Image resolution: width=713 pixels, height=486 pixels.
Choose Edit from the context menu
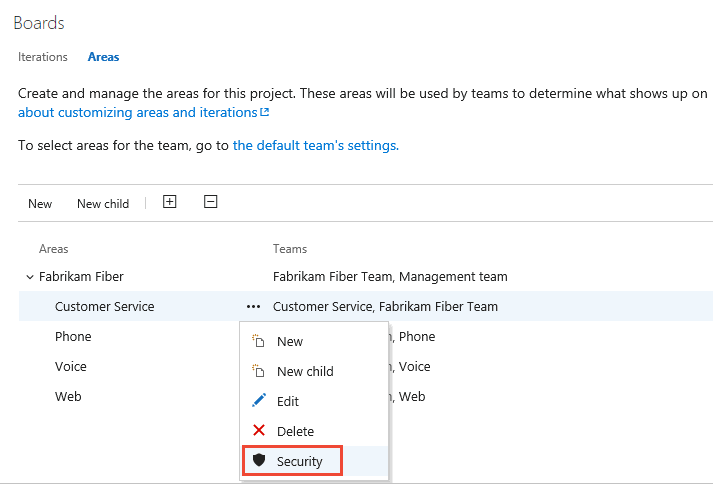(288, 401)
